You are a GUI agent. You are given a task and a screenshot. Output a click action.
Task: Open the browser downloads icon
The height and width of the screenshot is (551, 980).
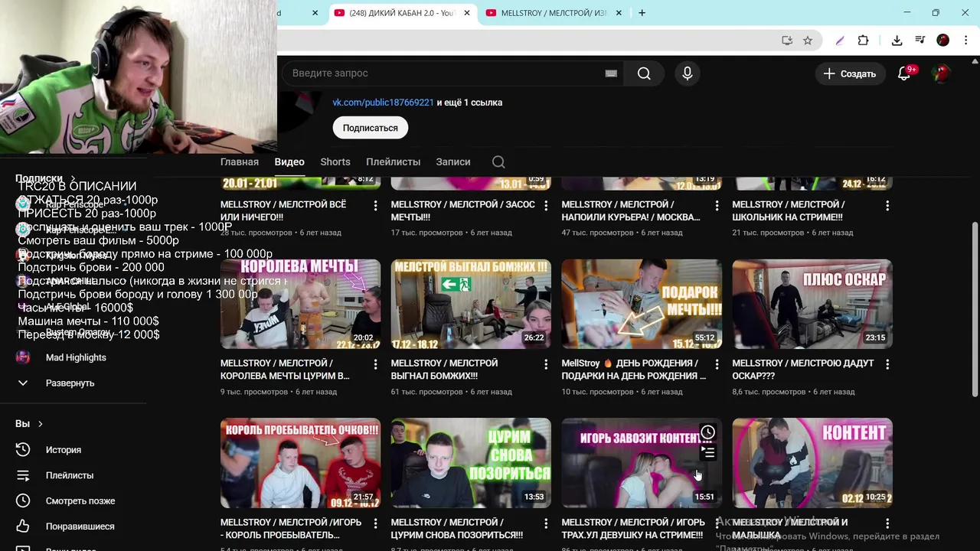tap(897, 41)
